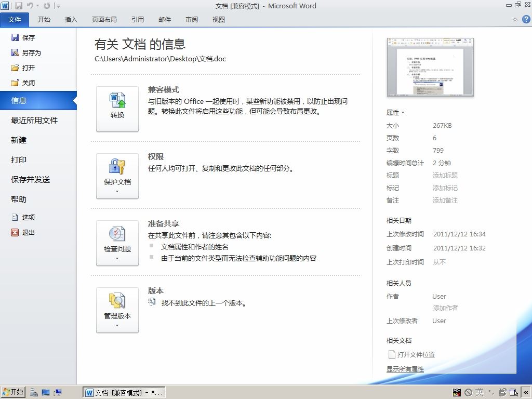Click the 转换 convert button
The height and width of the screenshot is (399, 532).
point(117,109)
